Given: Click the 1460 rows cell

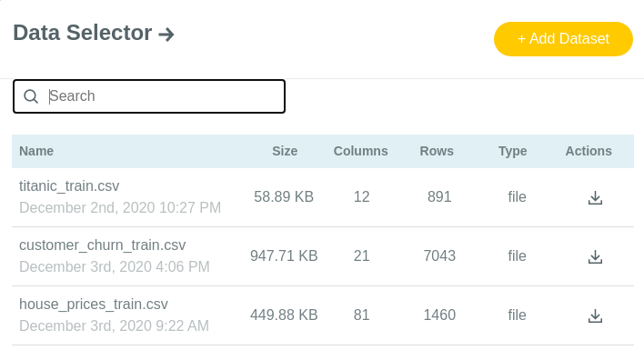Looking at the screenshot, I should click(439, 315).
